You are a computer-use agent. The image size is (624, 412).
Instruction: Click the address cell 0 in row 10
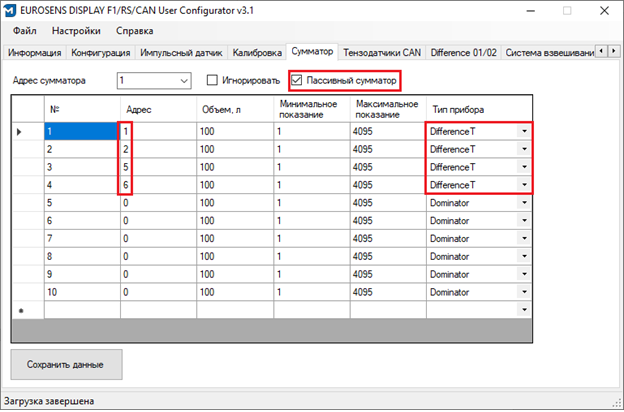coord(158,292)
